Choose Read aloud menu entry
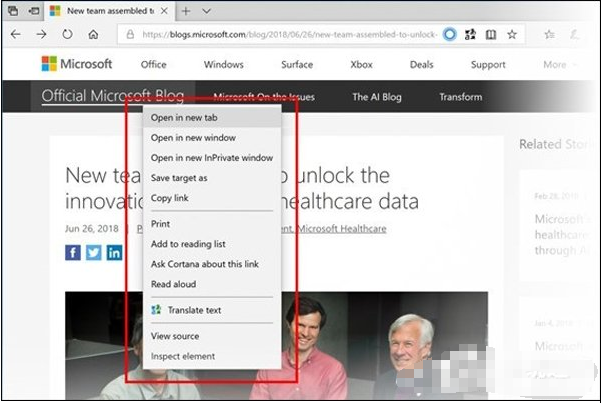Screen dimensions: 602x403 pyautogui.click(x=212, y=284)
